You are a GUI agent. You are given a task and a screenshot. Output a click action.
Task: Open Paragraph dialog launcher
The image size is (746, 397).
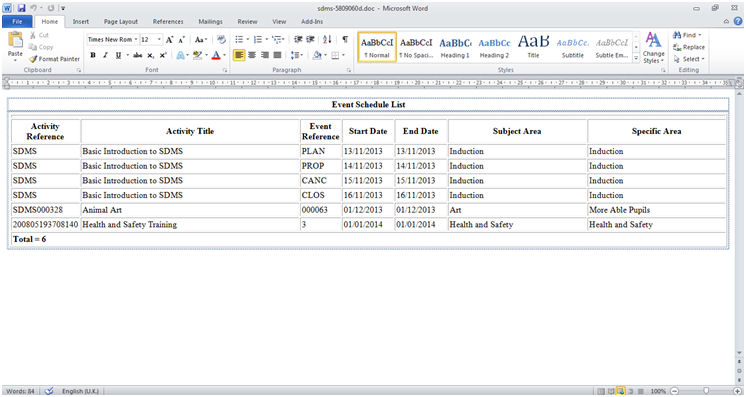coord(349,70)
